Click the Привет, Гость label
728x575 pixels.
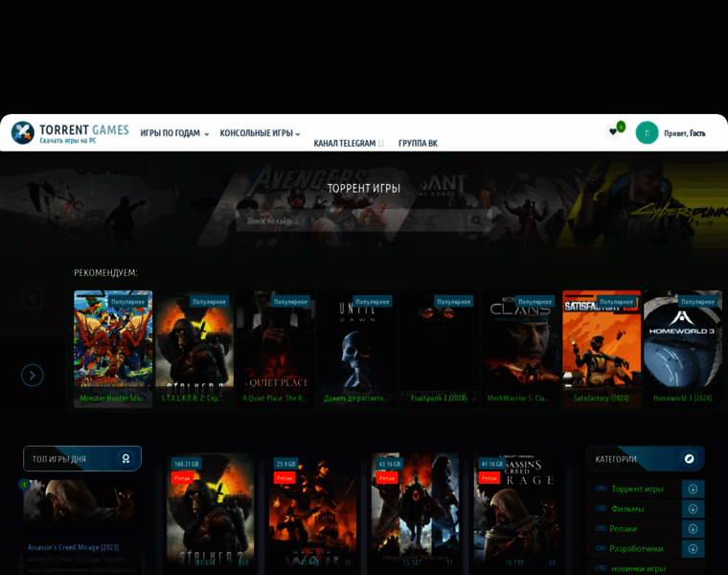pyautogui.click(x=684, y=133)
